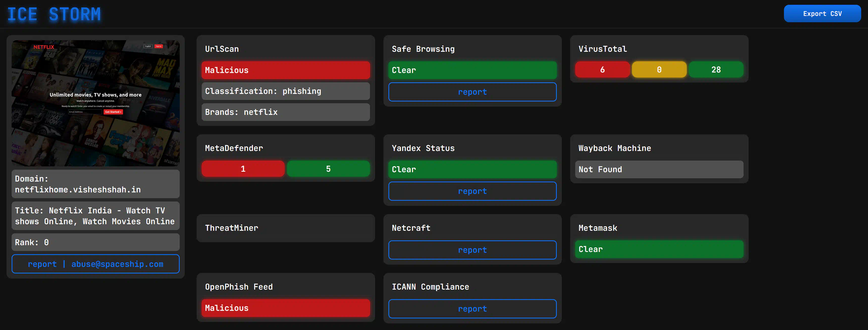Click the ICANN Compliance report button
This screenshot has width=868, height=330.
click(x=472, y=309)
